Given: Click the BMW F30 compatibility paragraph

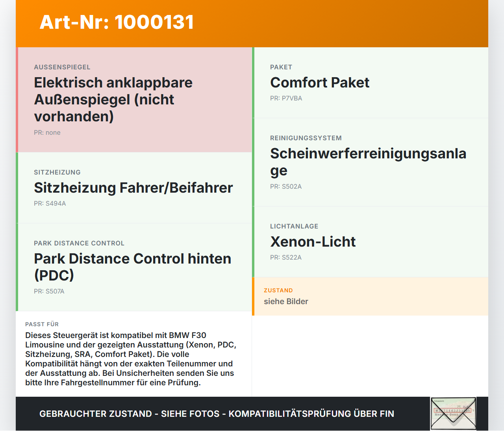Looking at the screenshot, I should pos(131,359).
